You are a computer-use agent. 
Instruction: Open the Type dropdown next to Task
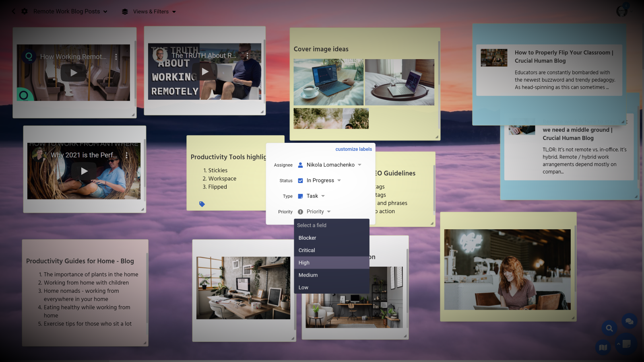(x=323, y=196)
